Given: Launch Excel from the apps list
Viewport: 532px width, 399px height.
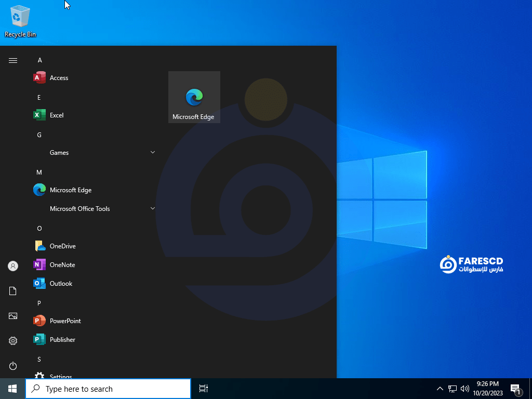Looking at the screenshot, I should 56,115.
